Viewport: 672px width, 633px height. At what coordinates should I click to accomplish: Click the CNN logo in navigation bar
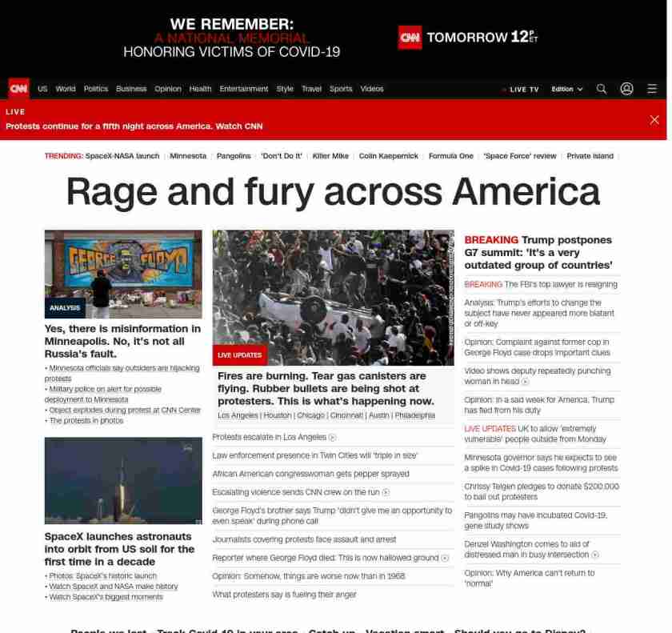(18, 89)
